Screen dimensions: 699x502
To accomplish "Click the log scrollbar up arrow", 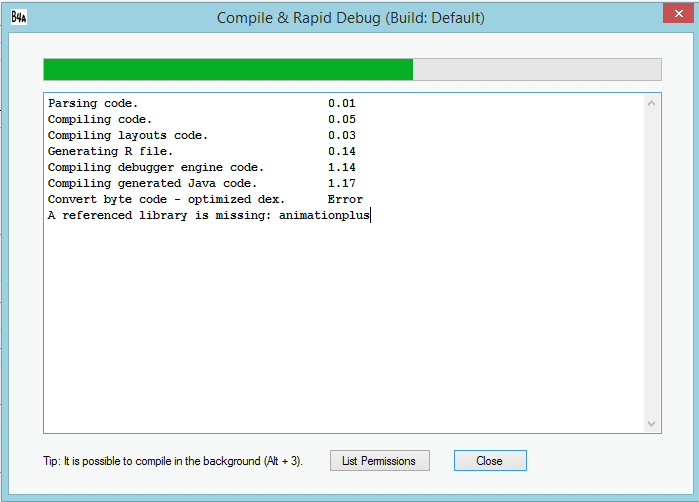I will 652,103.
